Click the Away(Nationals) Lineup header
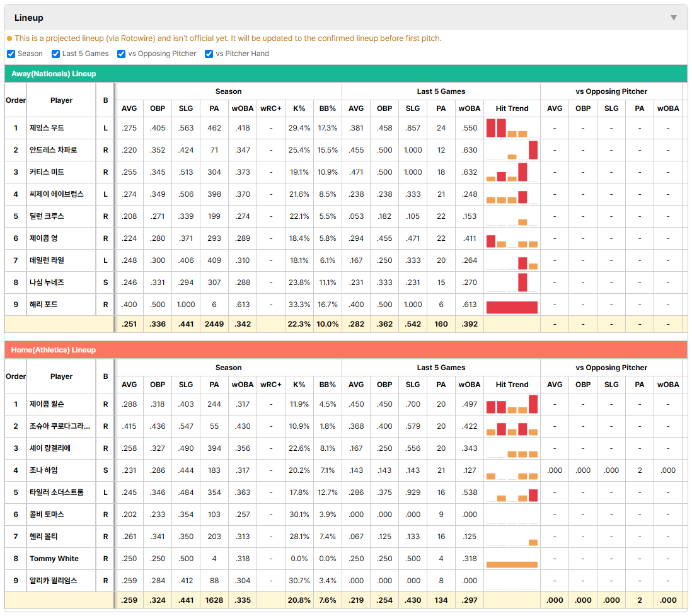692x616 pixels. tap(346, 74)
